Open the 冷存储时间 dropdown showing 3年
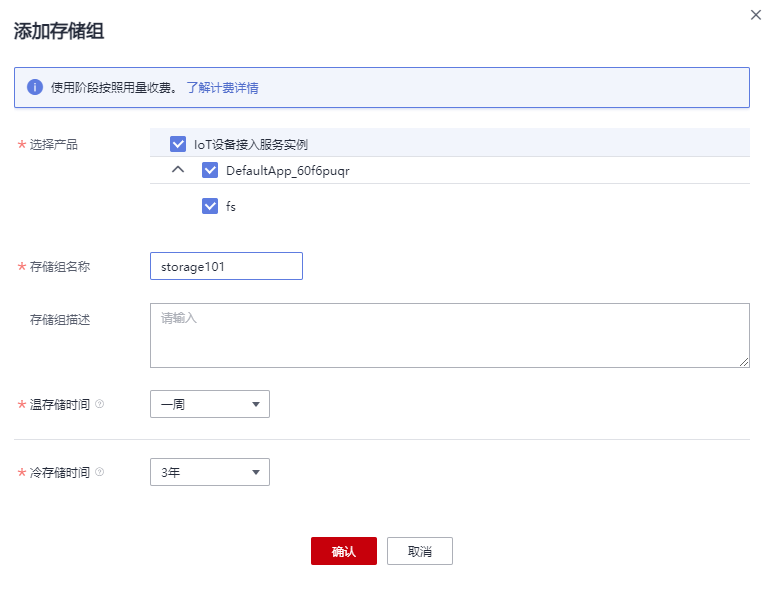The width and height of the screenshot is (768, 591). click(x=209, y=472)
